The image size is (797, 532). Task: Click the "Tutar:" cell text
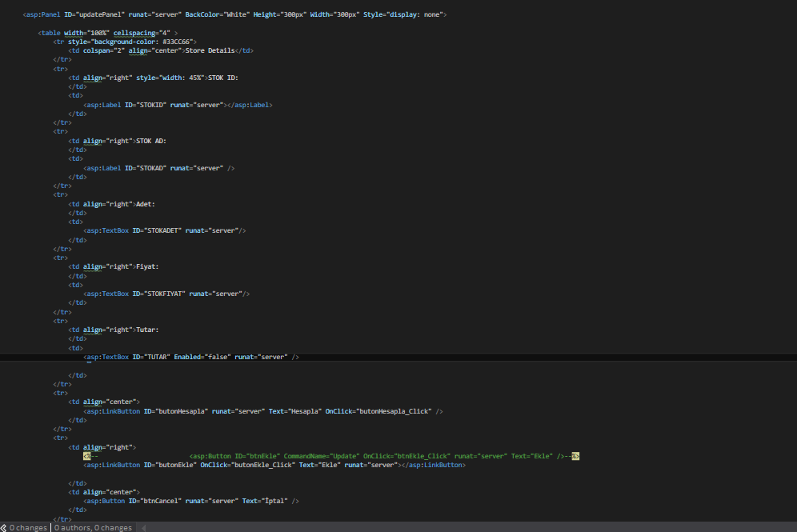pos(147,330)
